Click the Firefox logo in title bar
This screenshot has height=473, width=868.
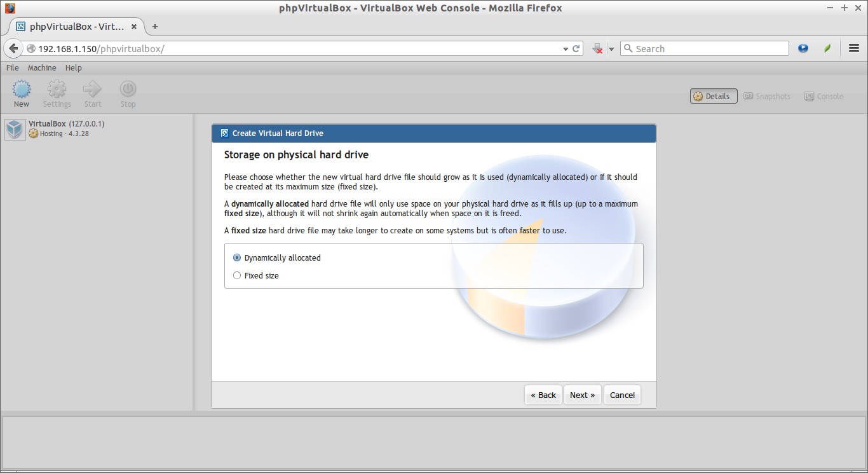pyautogui.click(x=9, y=8)
